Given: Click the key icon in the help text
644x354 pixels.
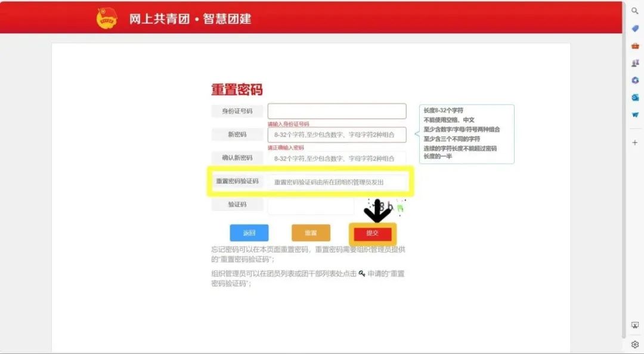Looking at the screenshot, I should (x=362, y=273).
